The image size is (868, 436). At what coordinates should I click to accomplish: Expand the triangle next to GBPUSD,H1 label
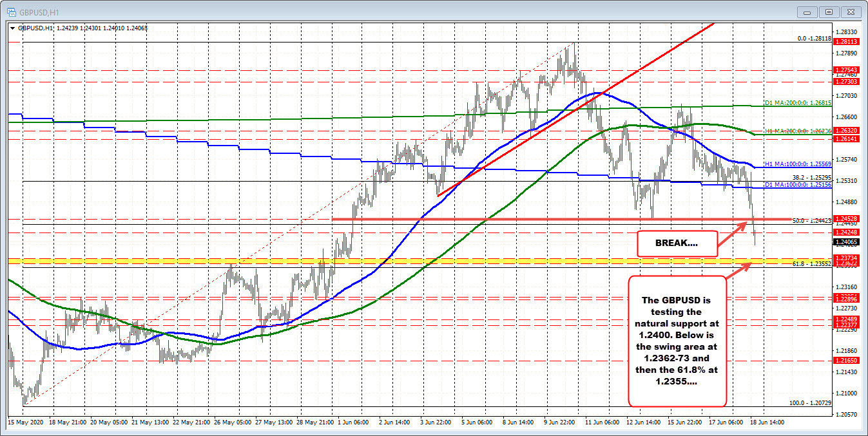click(x=13, y=28)
